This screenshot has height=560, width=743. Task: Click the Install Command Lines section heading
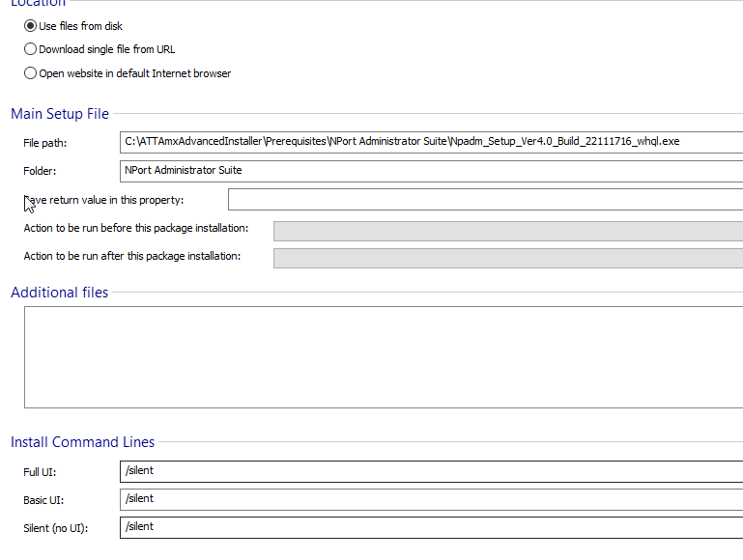pos(82,442)
